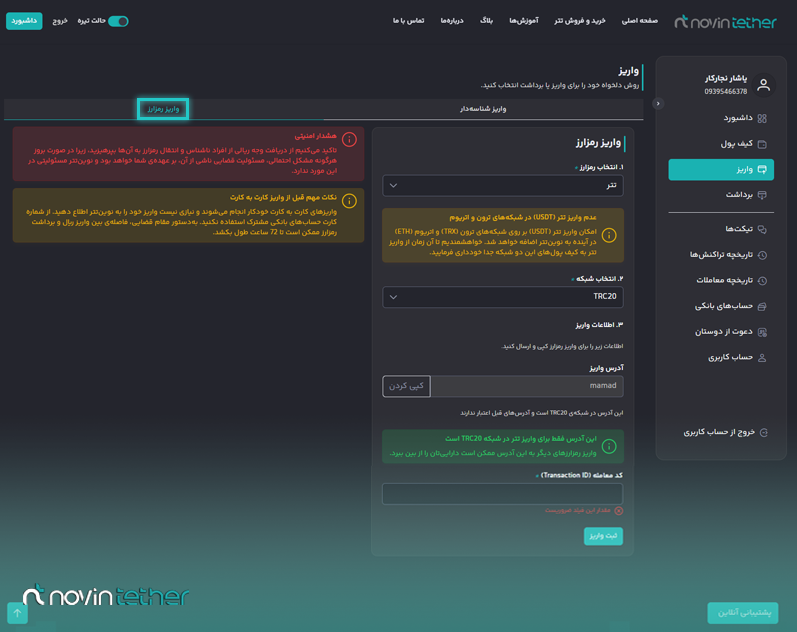The height and width of the screenshot is (632, 797).
Task: Switch to the واریز شناسه‌دار tab
Action: [483, 109]
